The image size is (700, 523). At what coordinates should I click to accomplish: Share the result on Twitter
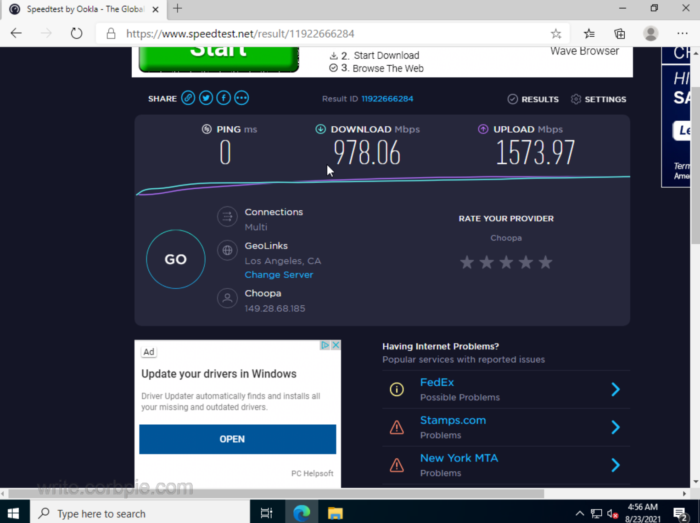pos(206,98)
